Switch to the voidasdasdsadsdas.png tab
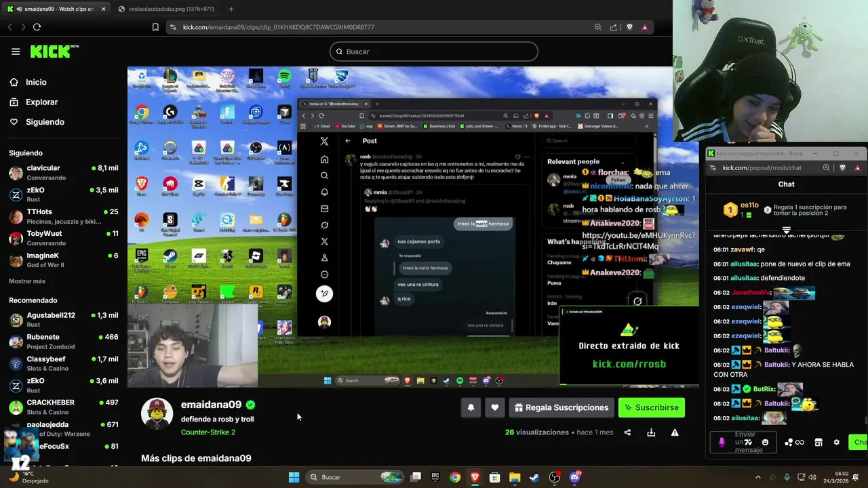The width and height of the screenshot is (868, 488). click(166, 9)
